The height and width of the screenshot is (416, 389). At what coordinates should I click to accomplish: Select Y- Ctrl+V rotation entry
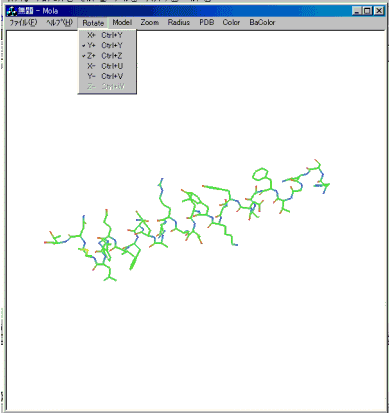pyautogui.click(x=107, y=76)
